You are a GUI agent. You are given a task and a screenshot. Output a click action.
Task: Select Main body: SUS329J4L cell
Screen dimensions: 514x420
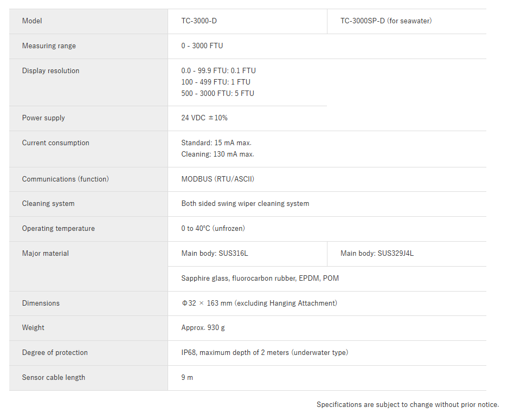pos(407,254)
